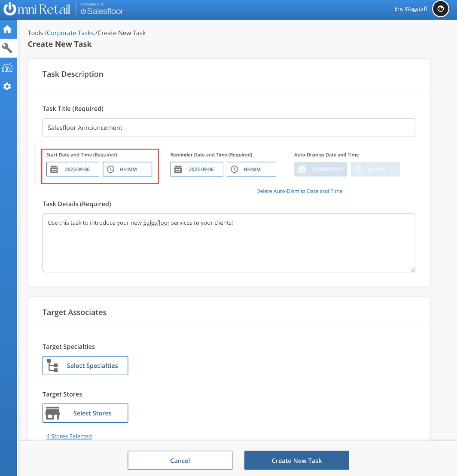The width and height of the screenshot is (457, 476).
Task: Click the Target Stores label
Action: (x=62, y=394)
